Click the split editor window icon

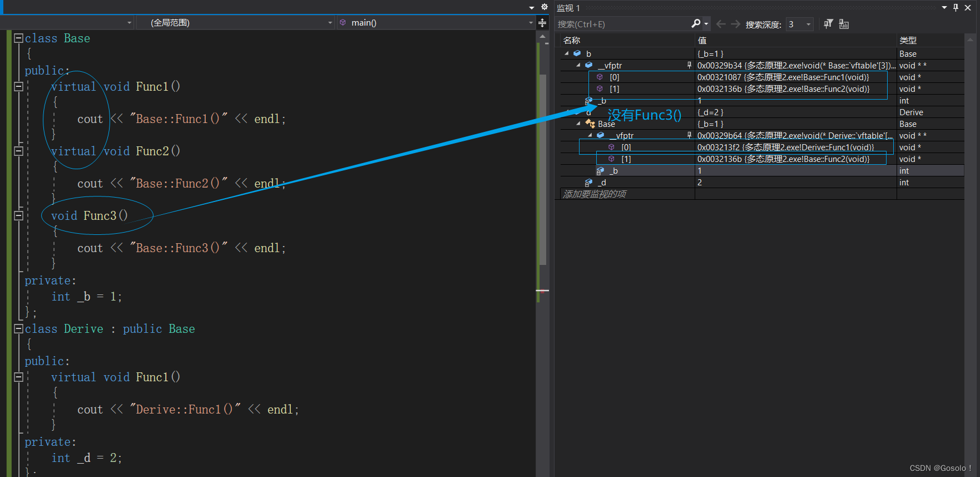coord(542,23)
